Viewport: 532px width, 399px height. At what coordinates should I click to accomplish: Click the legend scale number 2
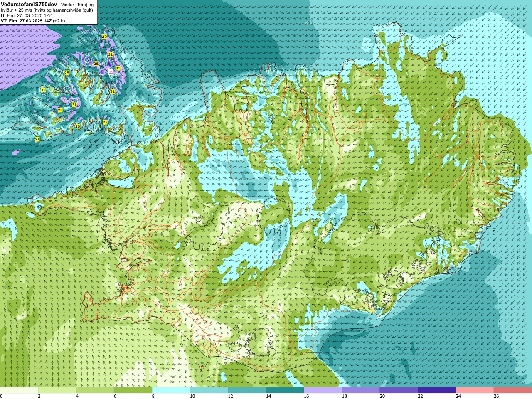click(39, 396)
